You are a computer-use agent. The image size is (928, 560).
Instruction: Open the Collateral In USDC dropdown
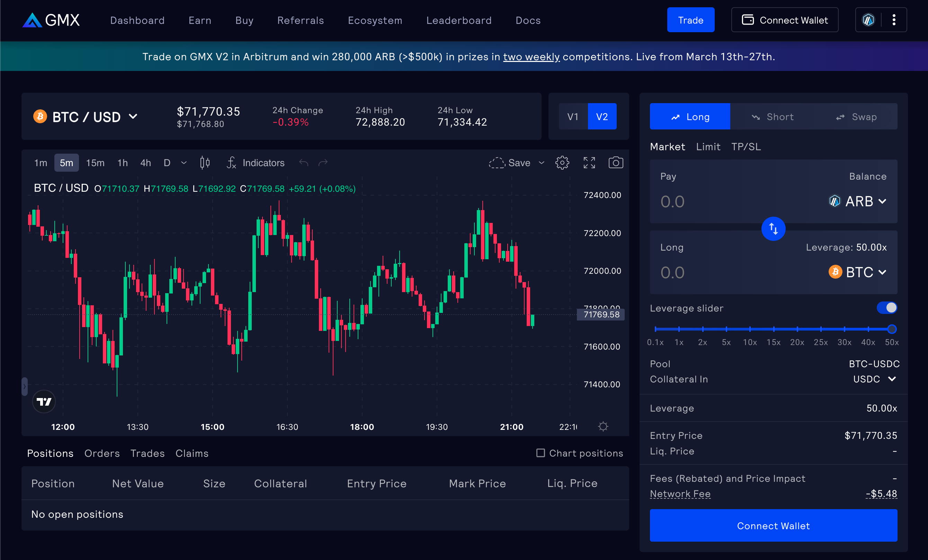(874, 379)
